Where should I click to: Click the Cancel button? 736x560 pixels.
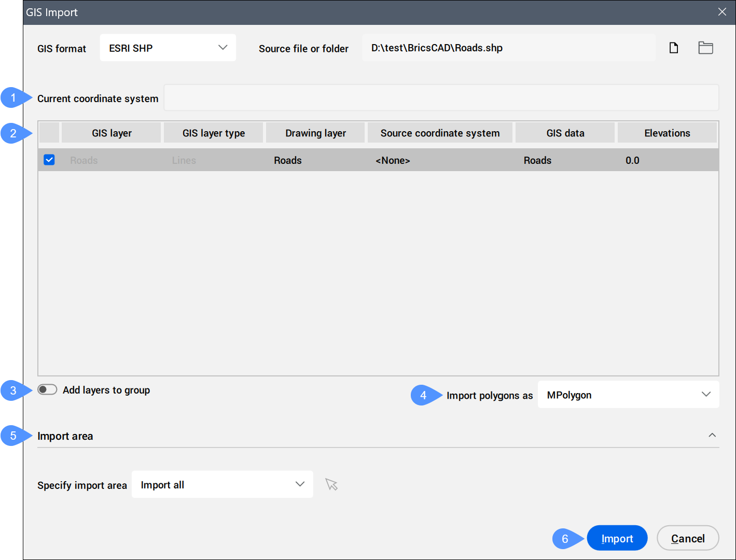pos(687,538)
